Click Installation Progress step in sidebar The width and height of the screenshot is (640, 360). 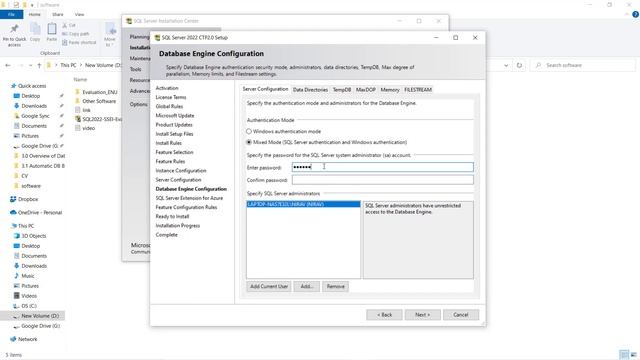(x=178, y=226)
